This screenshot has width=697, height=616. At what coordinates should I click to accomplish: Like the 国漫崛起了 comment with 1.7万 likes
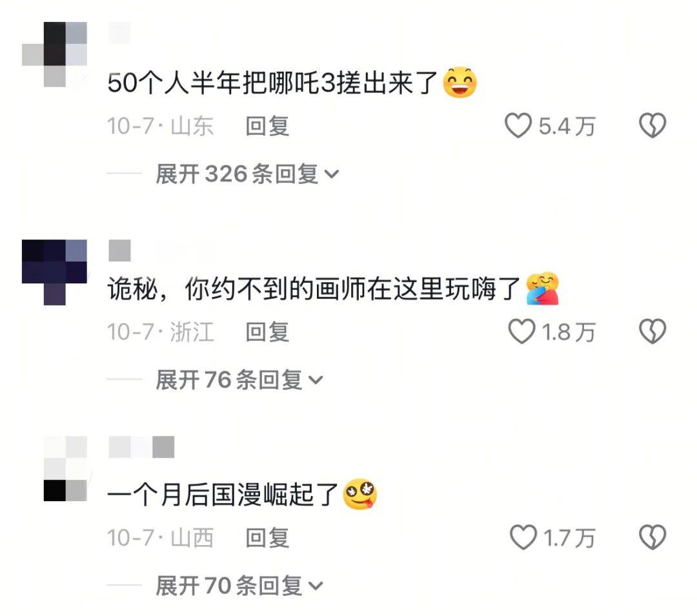coord(523,537)
